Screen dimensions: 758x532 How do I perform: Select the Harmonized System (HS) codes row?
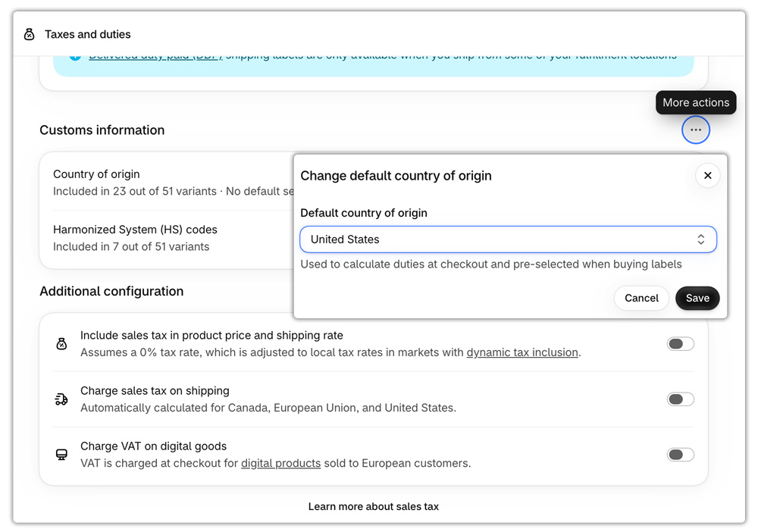(173, 238)
